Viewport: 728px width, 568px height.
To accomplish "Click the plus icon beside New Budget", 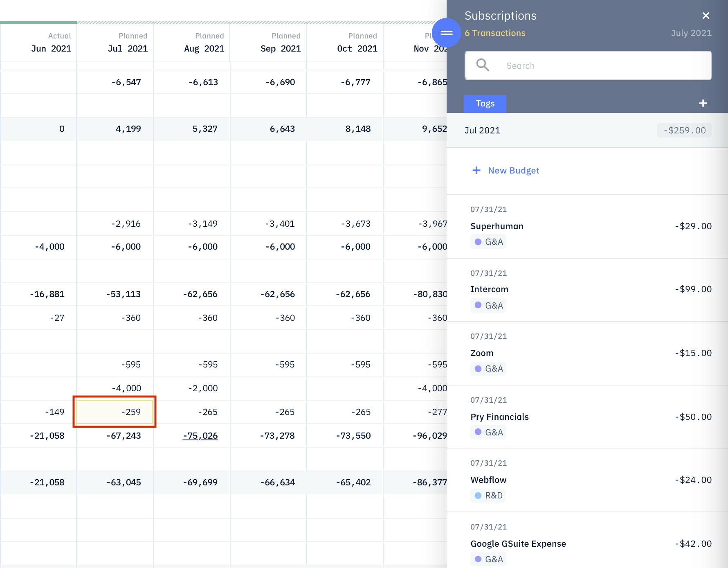I will (x=476, y=170).
